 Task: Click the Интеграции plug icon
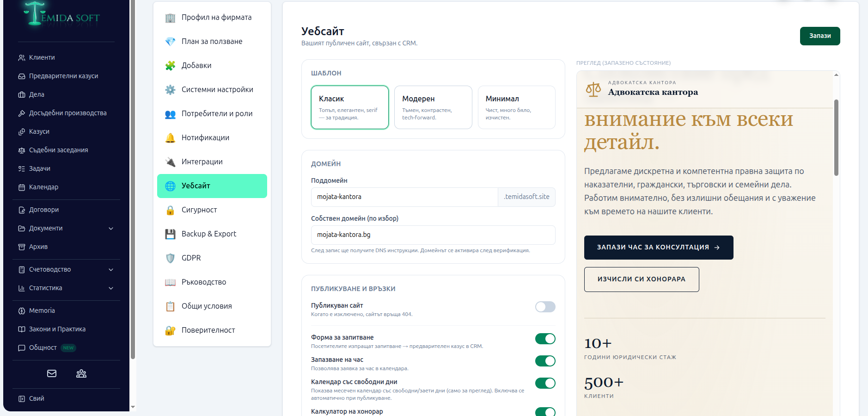(170, 162)
